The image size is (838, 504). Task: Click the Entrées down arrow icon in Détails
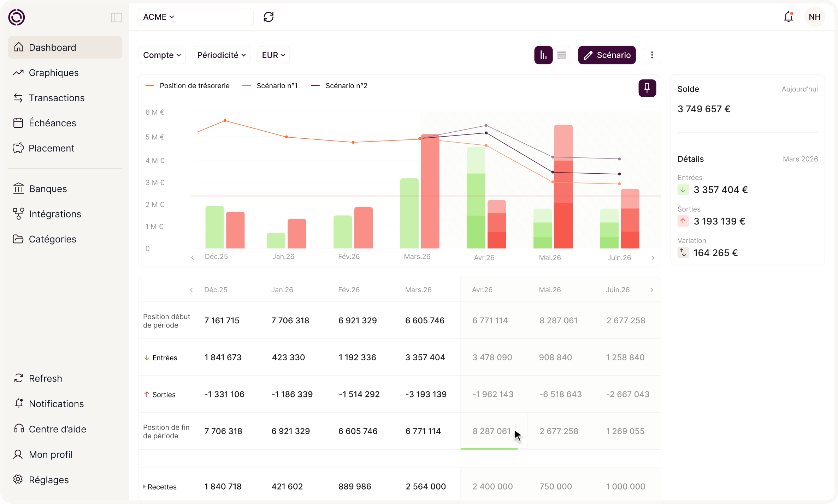point(683,190)
